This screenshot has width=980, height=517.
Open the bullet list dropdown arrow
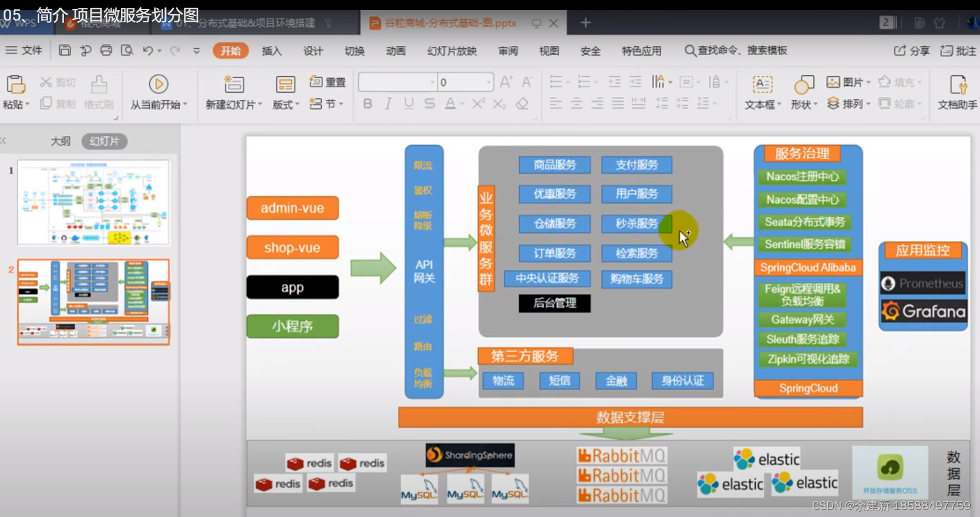point(569,82)
